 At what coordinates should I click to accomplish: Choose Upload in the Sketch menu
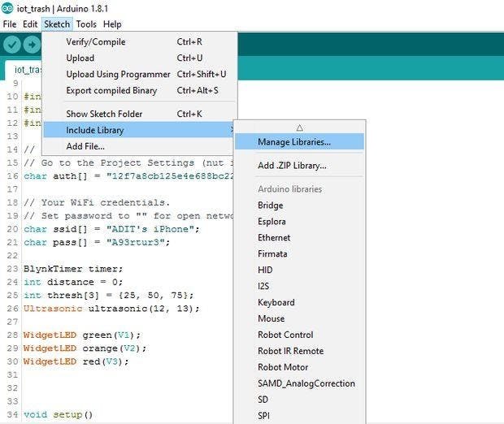pyautogui.click(x=140, y=58)
